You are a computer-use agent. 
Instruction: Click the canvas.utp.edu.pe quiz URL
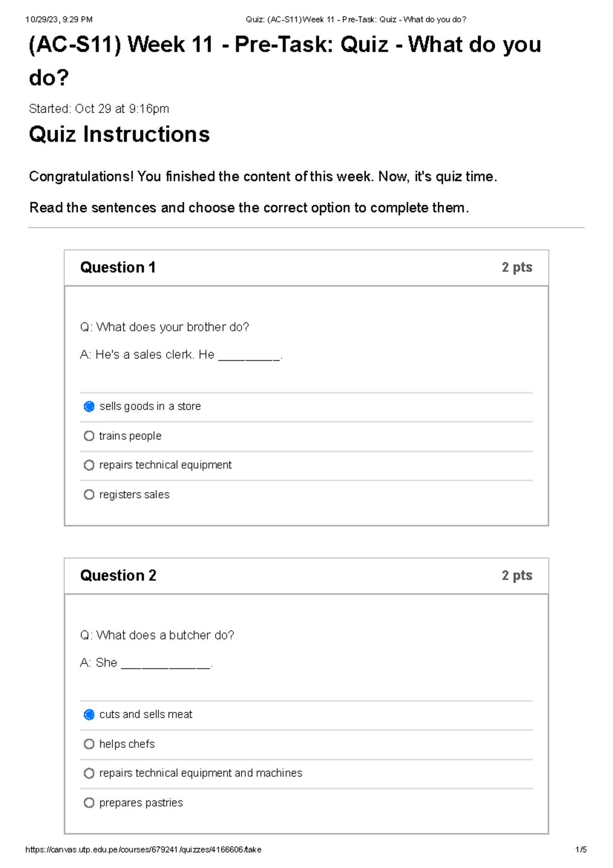click(143, 850)
